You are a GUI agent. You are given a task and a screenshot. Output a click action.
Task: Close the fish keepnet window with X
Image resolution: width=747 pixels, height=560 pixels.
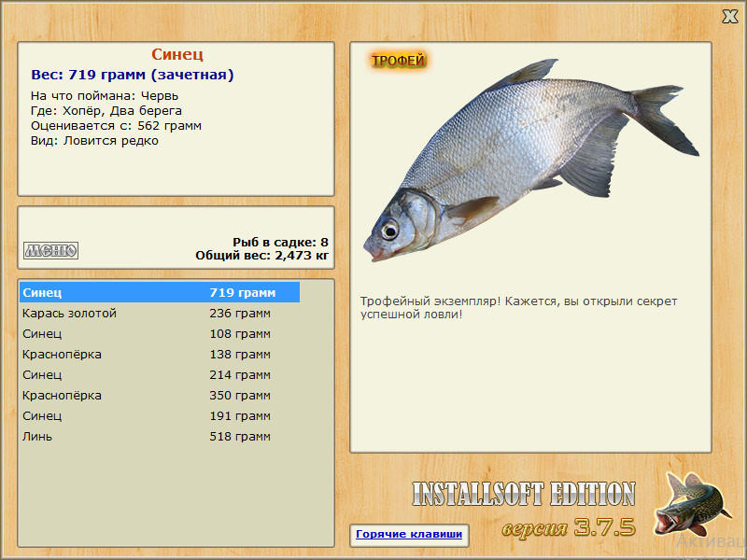729,17
